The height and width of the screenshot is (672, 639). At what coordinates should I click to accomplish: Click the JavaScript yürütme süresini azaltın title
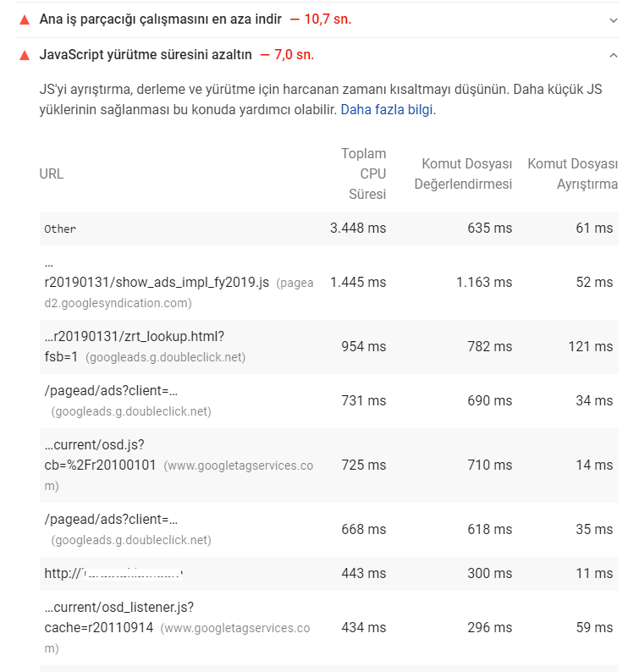click(146, 55)
